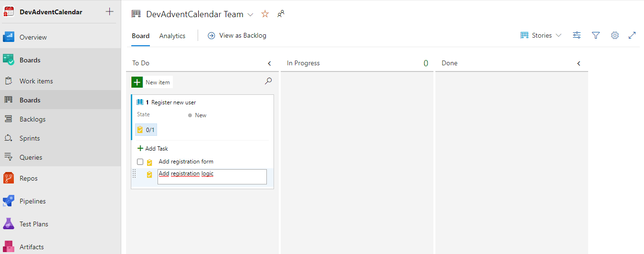The height and width of the screenshot is (254, 644).
Task: Open team members icon
Action: click(281, 14)
